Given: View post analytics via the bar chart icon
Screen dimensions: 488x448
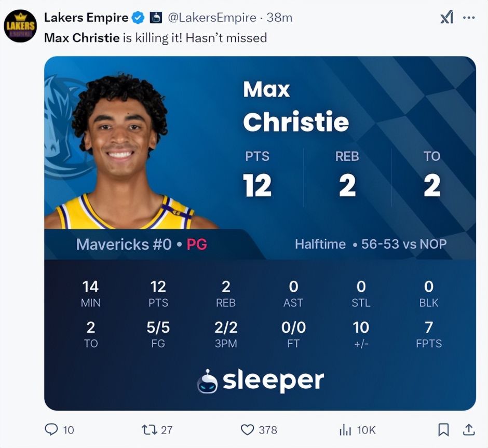Looking at the screenshot, I should [x=345, y=429].
